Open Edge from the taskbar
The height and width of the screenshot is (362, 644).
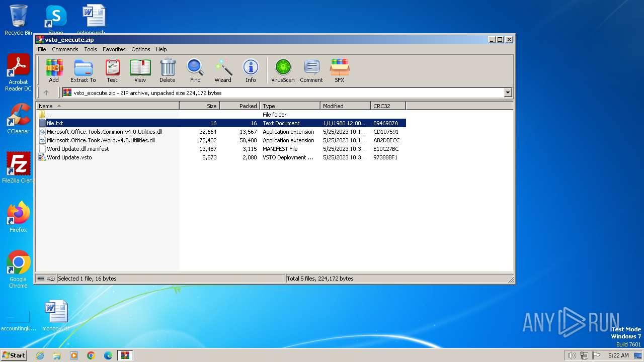[108, 355]
